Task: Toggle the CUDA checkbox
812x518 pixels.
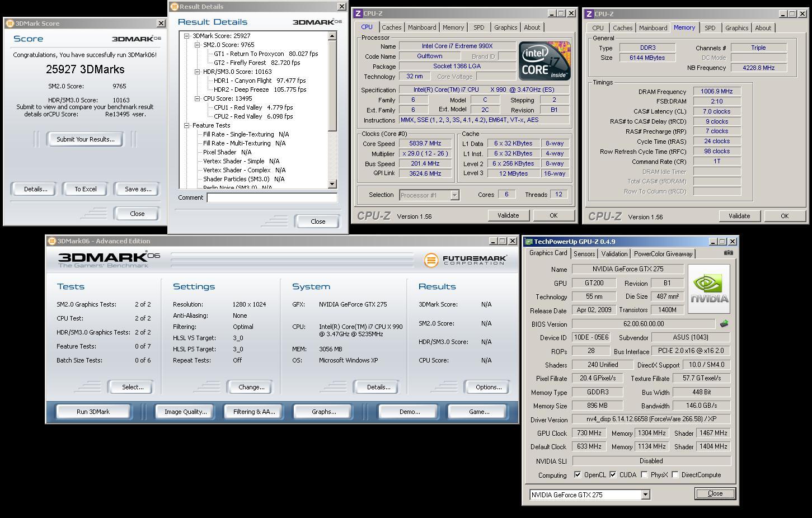Action: (613, 475)
